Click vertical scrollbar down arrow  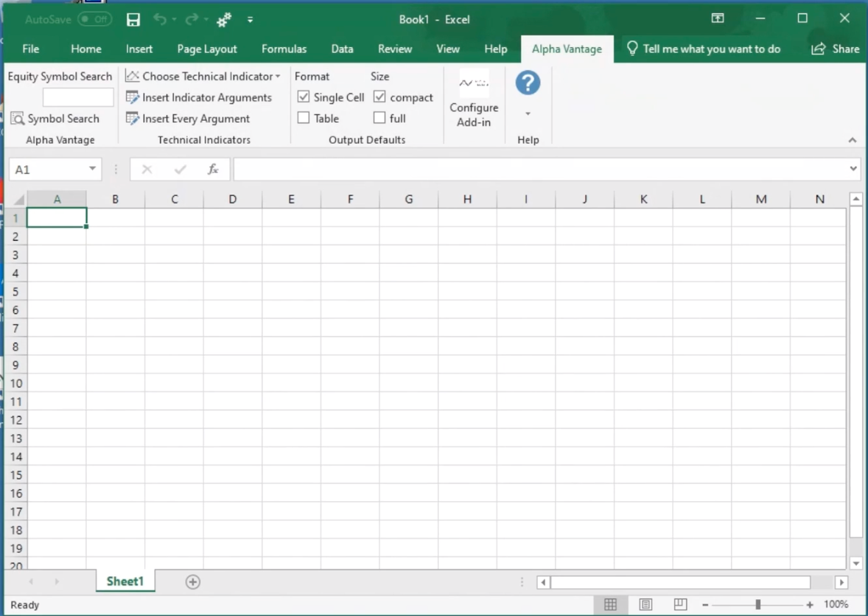[856, 564]
